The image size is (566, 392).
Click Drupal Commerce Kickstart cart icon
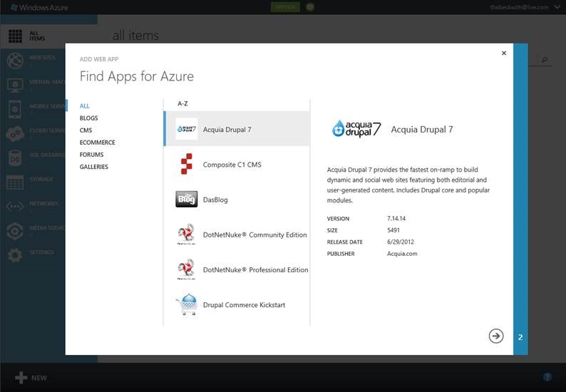coord(187,304)
